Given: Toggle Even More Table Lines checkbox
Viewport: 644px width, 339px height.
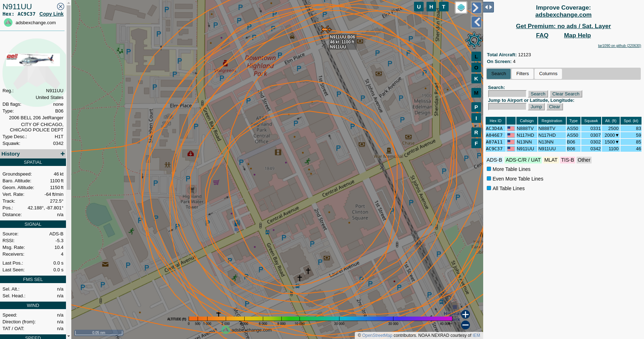Looking at the screenshot, I should (489, 179).
